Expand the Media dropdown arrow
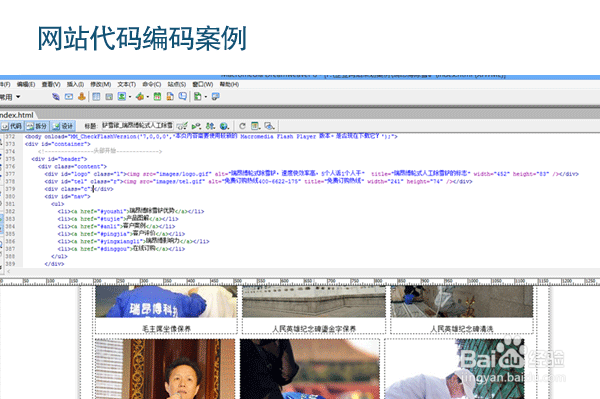Screen dimensions: 600x399 147,97
